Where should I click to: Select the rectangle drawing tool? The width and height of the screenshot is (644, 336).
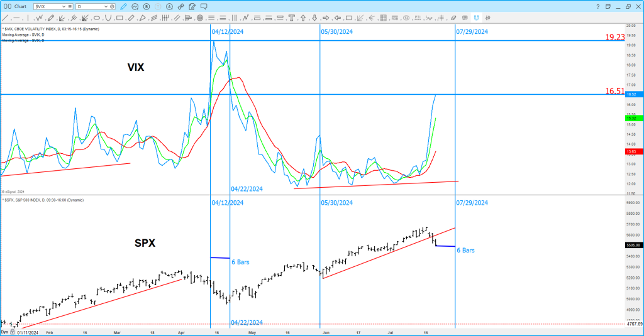pos(119,18)
